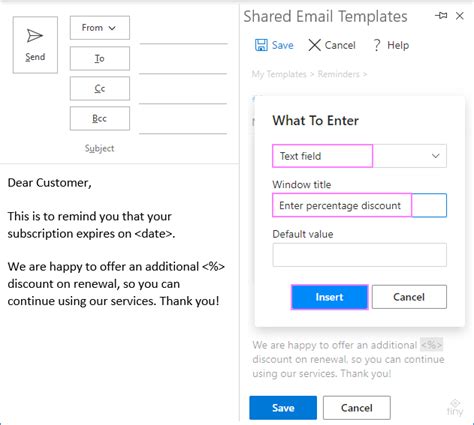474x425 pixels.
Task: Close the Shared Email Templates pane
Action: (460, 16)
